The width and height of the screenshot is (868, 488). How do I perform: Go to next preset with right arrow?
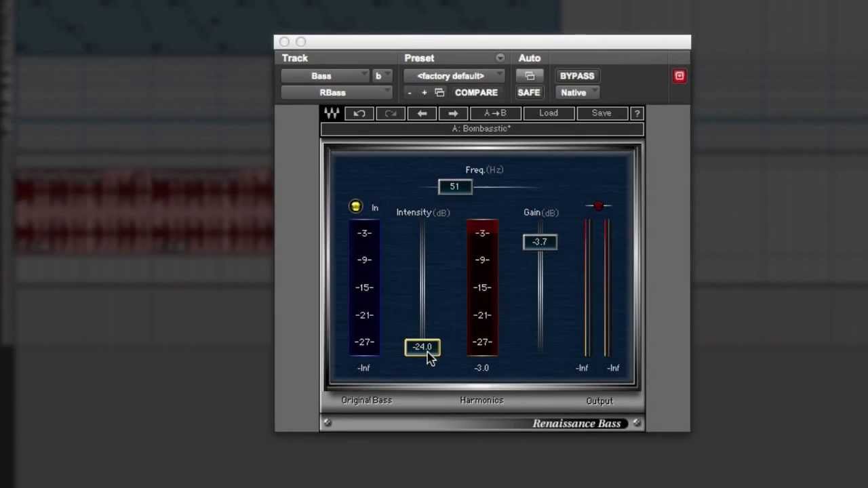coord(453,113)
